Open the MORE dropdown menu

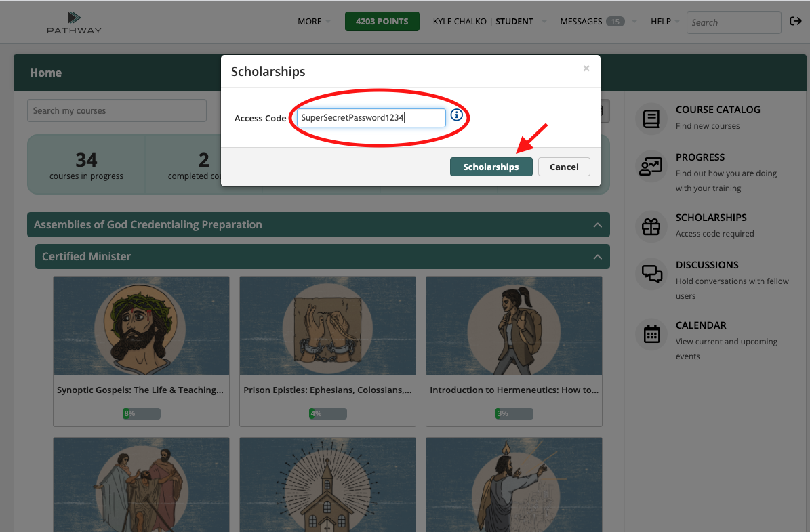[x=314, y=22]
